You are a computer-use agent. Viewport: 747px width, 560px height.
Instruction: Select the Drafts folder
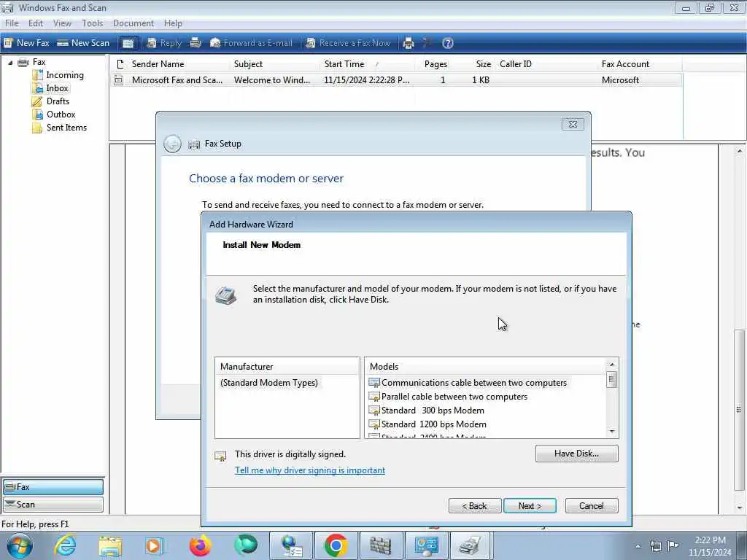pos(58,101)
